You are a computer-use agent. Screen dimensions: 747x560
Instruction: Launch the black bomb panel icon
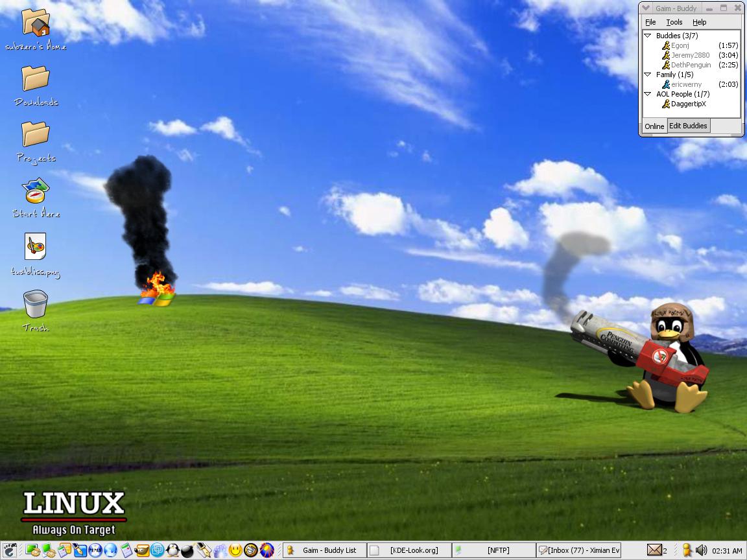coord(188,550)
